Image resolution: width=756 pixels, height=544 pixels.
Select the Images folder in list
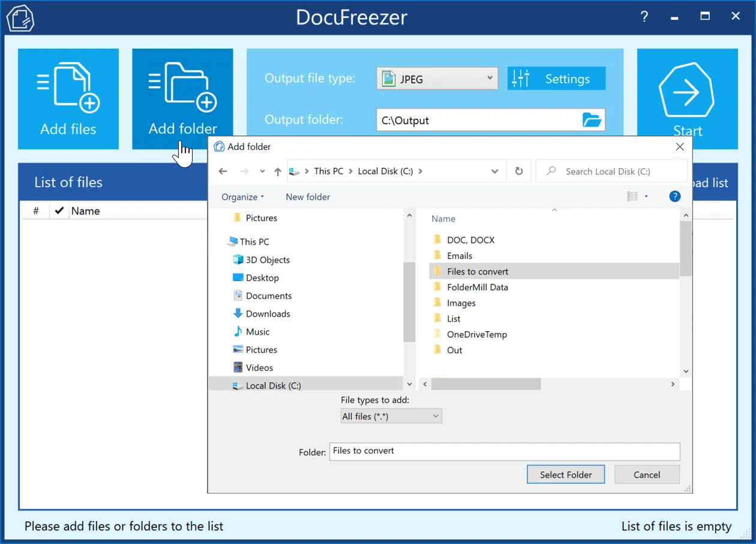(461, 303)
